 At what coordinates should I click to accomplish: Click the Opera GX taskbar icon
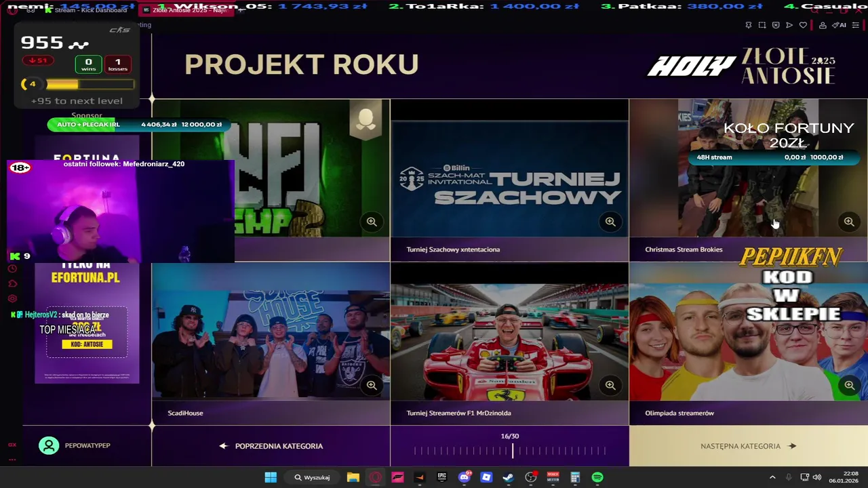pos(375,477)
